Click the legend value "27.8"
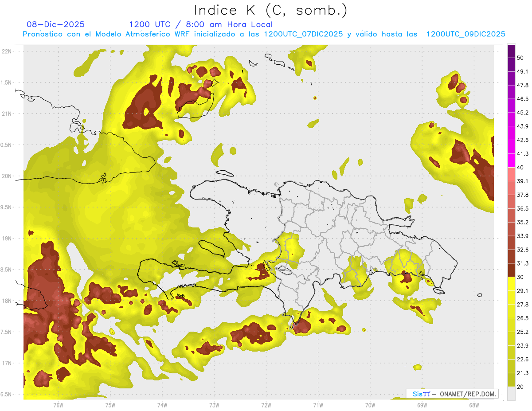 tap(523, 305)
